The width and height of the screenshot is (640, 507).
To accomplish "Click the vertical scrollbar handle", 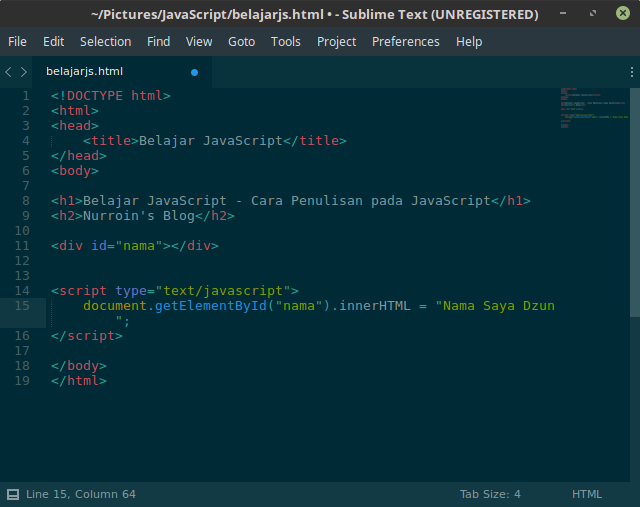I will (x=635, y=202).
